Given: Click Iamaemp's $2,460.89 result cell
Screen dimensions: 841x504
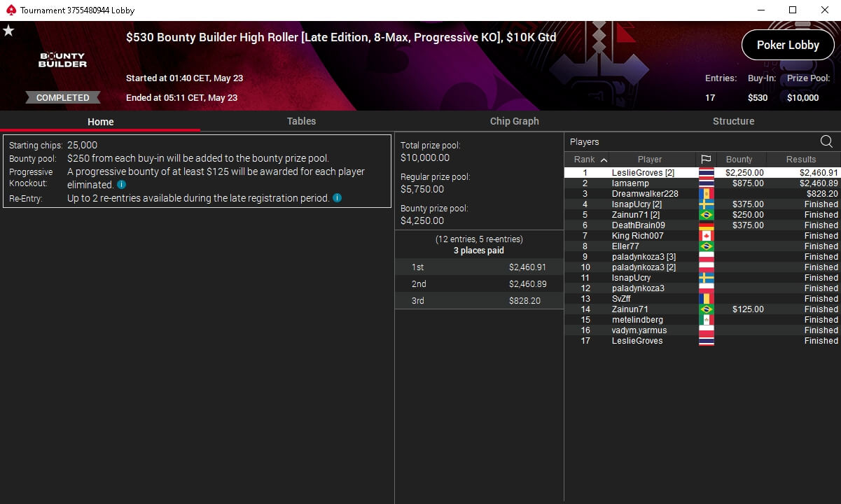Looking at the screenshot, I should point(819,183).
